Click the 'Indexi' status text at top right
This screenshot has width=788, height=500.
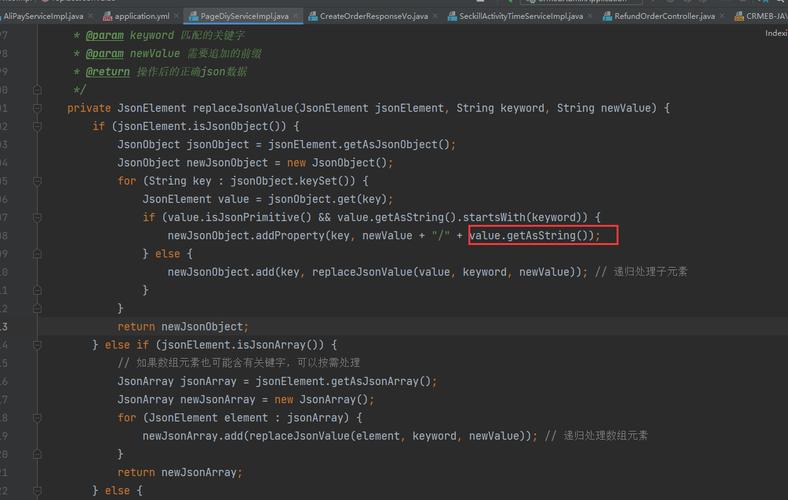pos(776,33)
